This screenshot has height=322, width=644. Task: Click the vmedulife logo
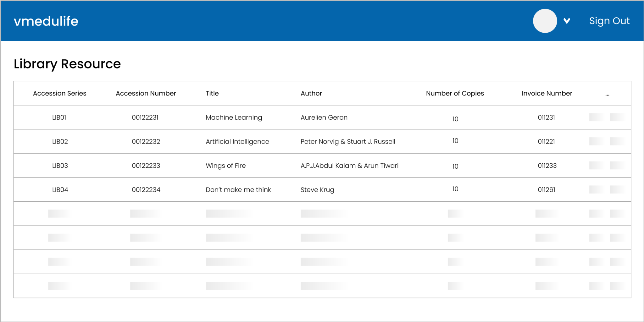(x=46, y=21)
